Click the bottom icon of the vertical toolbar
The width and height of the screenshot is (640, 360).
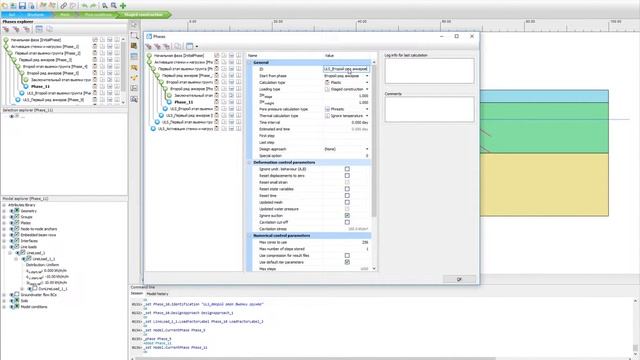[134, 99]
